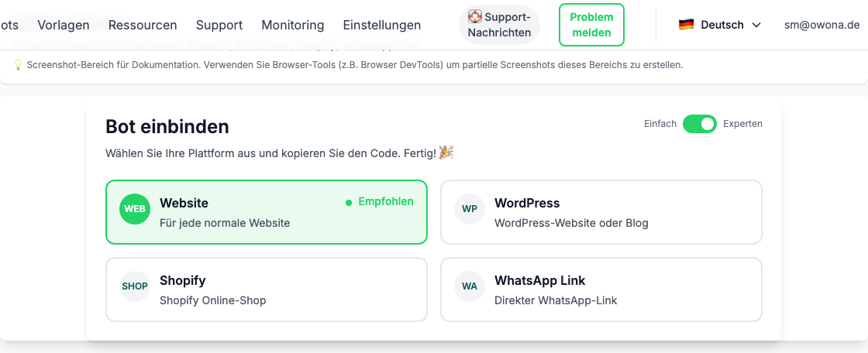Image resolution: width=868 pixels, height=353 pixels.
Task: Go to the Monitoring menu item
Action: [293, 25]
